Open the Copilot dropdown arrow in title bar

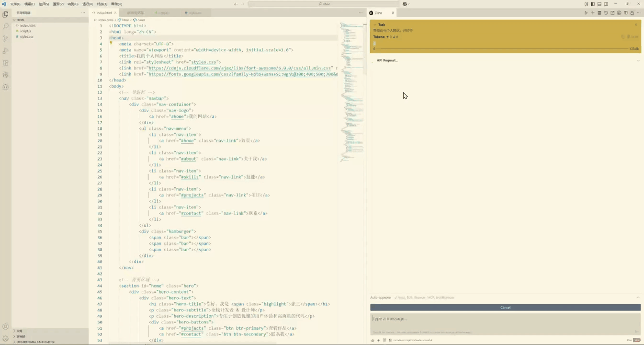tap(409, 4)
